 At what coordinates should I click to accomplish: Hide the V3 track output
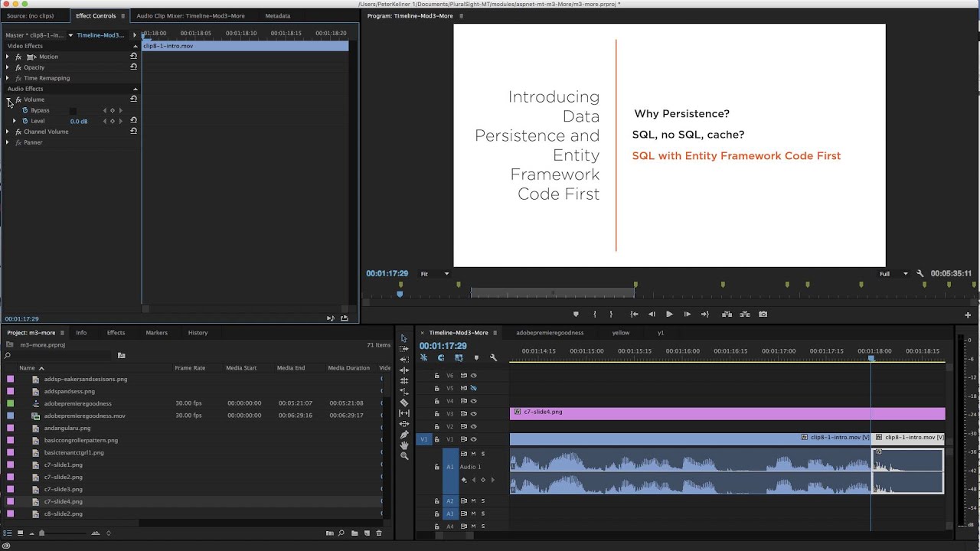point(473,413)
